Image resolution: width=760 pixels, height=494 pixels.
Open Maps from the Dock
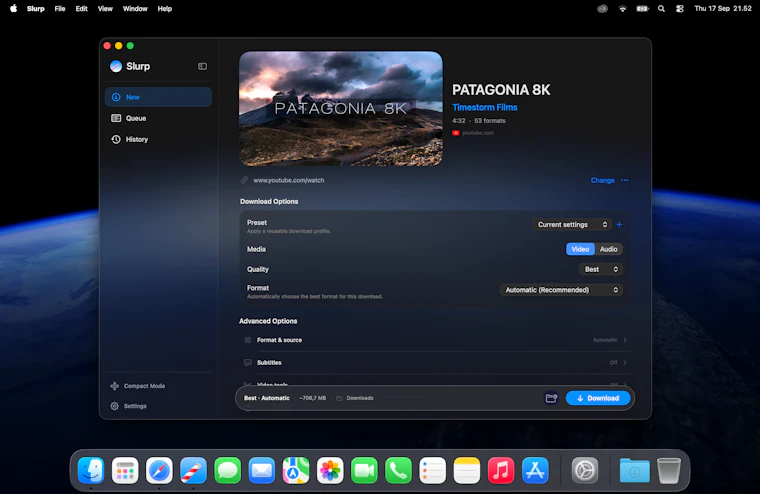(x=296, y=470)
